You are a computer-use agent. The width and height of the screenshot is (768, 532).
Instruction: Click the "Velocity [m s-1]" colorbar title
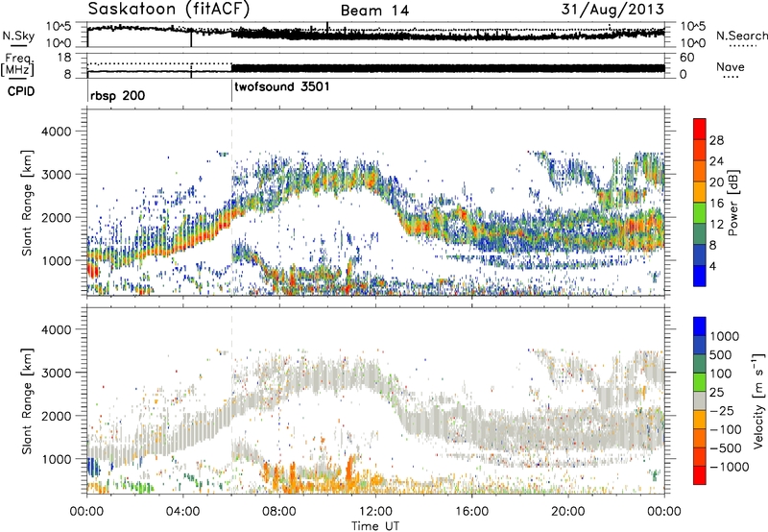click(758, 400)
